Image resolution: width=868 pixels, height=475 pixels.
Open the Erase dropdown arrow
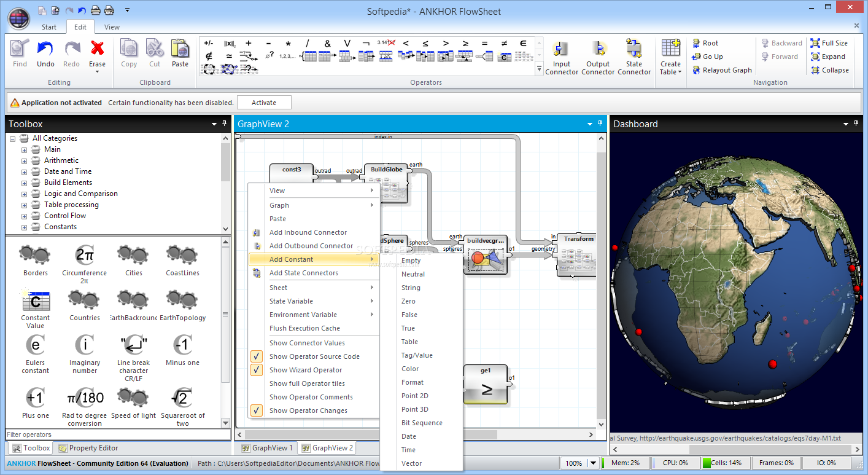click(97, 71)
